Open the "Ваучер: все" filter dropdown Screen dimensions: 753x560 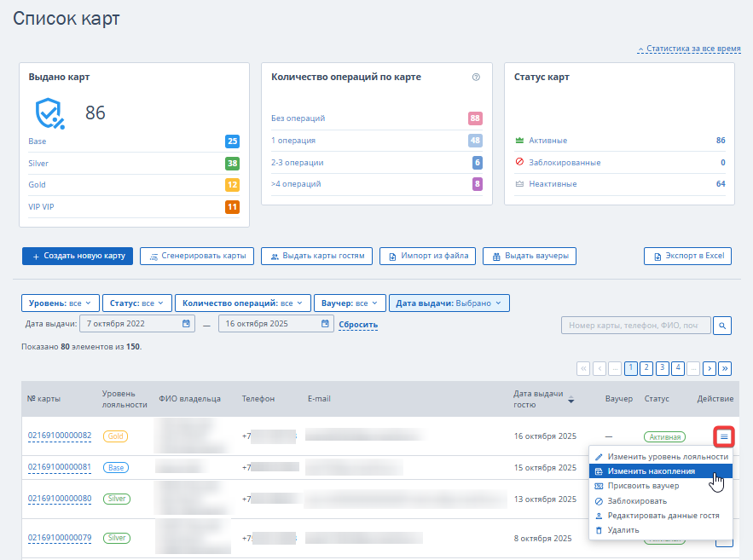(349, 303)
